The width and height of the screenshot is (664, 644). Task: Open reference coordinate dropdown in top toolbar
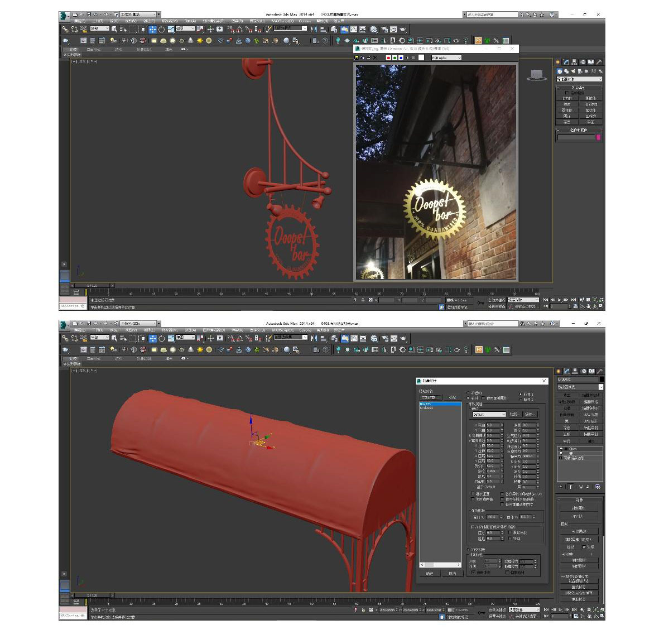[185, 28]
